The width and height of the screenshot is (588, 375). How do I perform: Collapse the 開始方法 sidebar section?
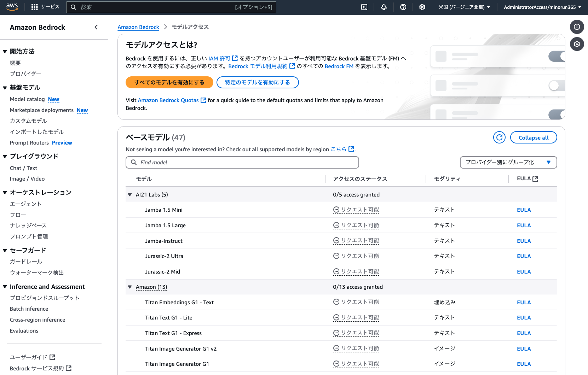[x=5, y=52]
